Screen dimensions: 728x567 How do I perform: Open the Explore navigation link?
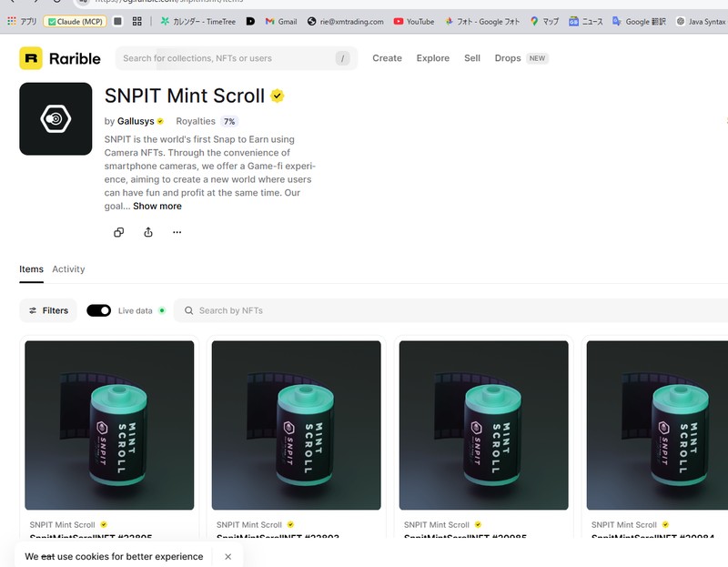432,58
